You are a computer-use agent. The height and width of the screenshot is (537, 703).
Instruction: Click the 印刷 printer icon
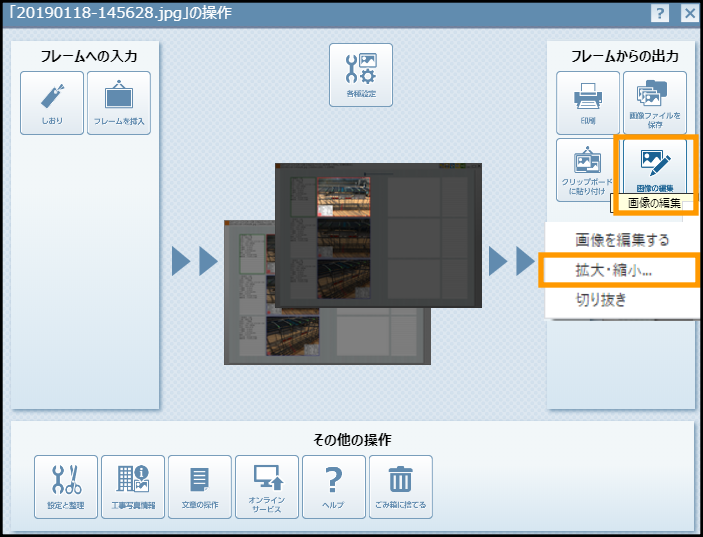coord(588,103)
